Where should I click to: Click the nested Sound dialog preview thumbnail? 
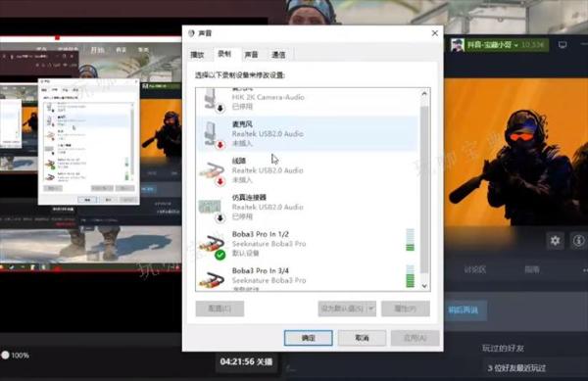click(89, 142)
